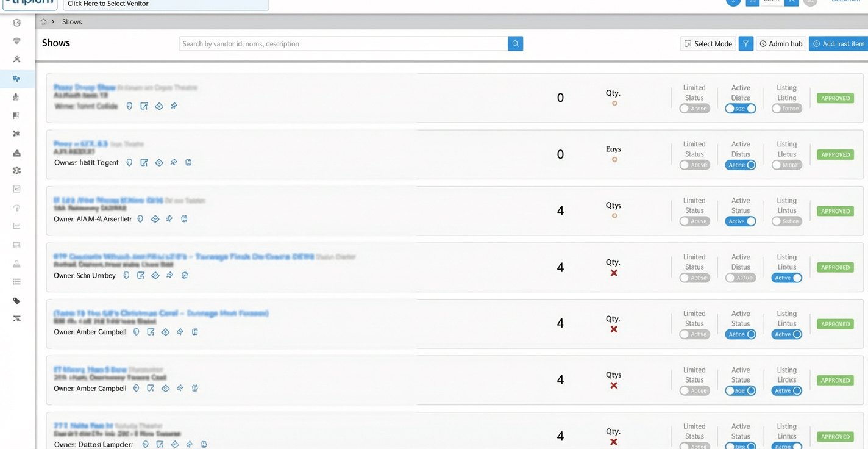Enable Listing toggle on the Christmas Carol row
Image resolution: width=868 pixels, height=449 pixels.
click(786, 334)
